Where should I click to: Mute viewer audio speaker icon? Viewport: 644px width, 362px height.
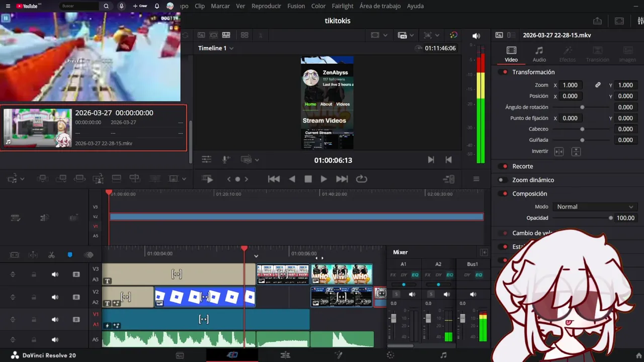[x=476, y=36]
